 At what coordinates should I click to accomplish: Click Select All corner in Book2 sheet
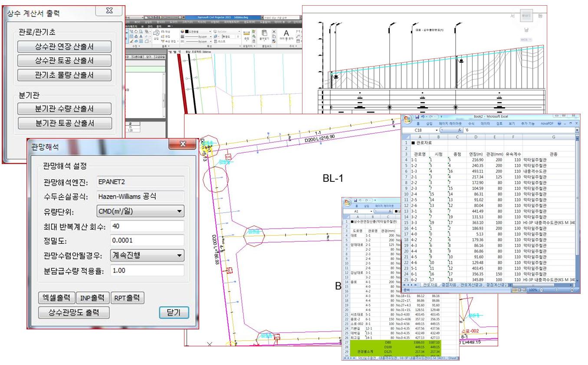tap(406, 137)
